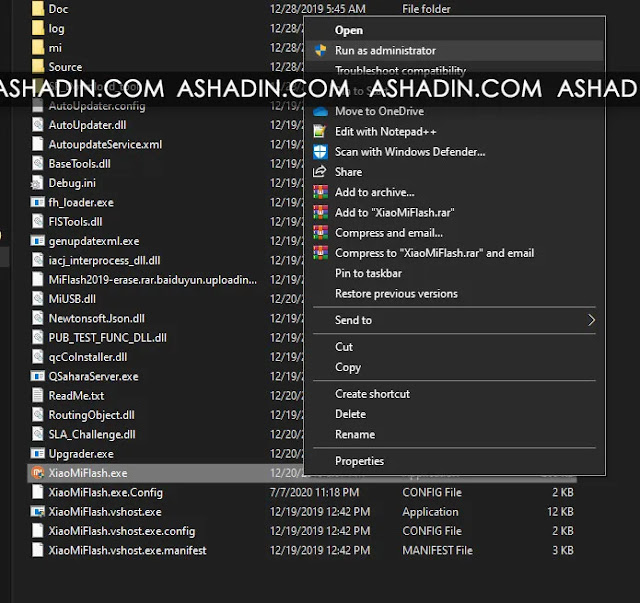Expand the Send to submenu arrow
This screenshot has height=603, width=640.
[591, 320]
